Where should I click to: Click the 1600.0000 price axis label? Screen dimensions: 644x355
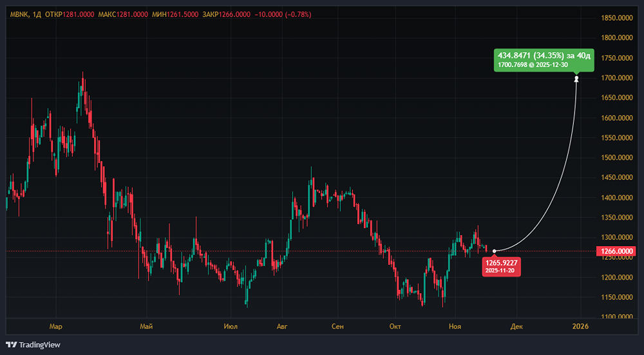616,118
